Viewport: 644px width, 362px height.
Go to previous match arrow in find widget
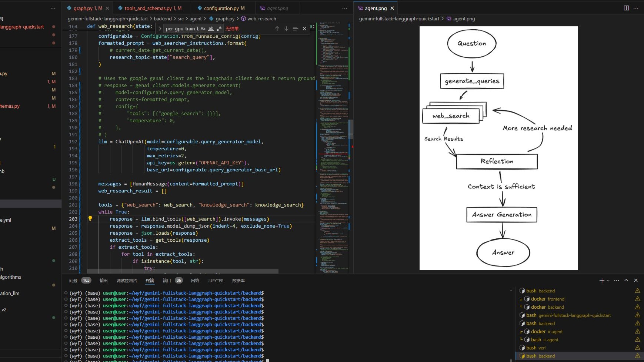[277, 29]
